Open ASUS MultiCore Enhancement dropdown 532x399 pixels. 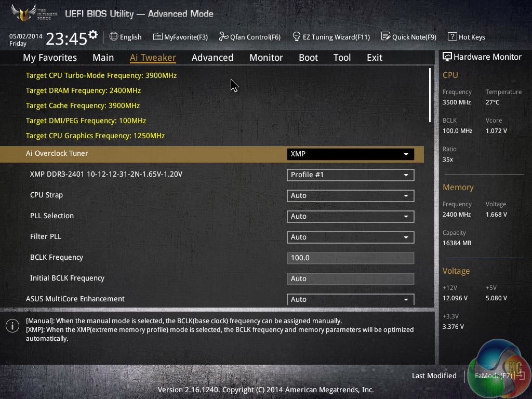(x=350, y=299)
